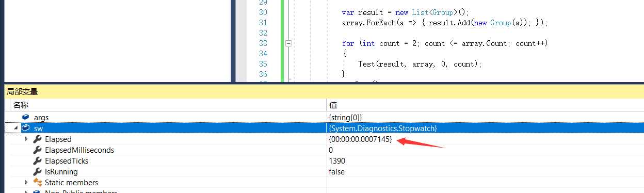Click the Static members label

click(71, 182)
